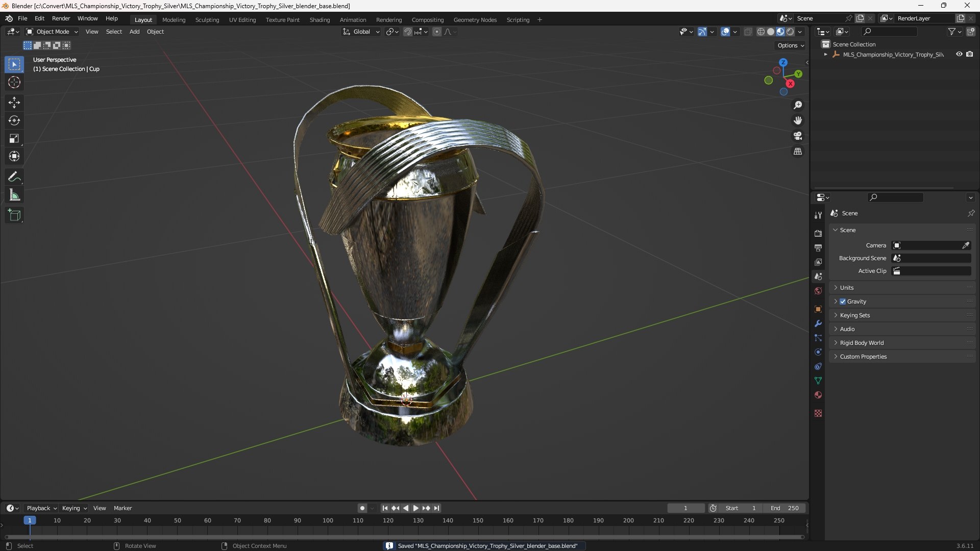Open the Physics properties tab
This screenshot has width=980, height=551.
(818, 352)
